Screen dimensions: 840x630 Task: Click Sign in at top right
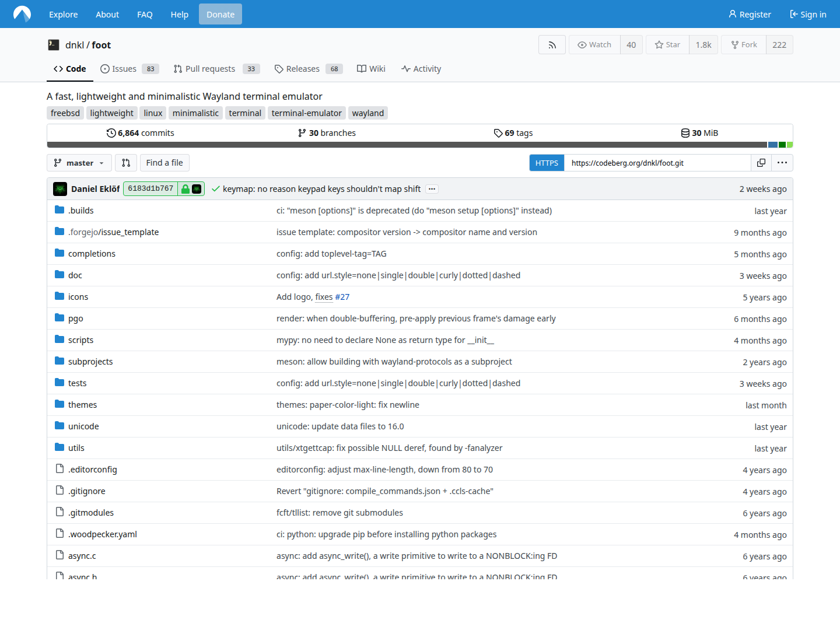coord(808,15)
